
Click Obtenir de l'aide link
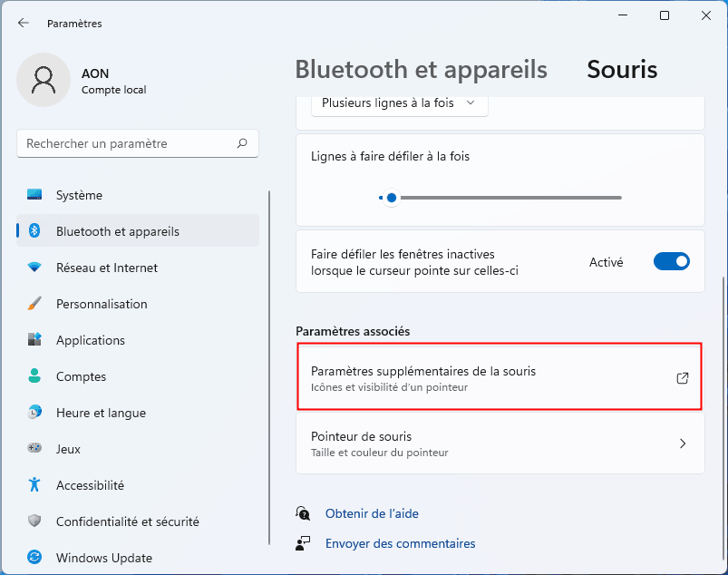372,513
